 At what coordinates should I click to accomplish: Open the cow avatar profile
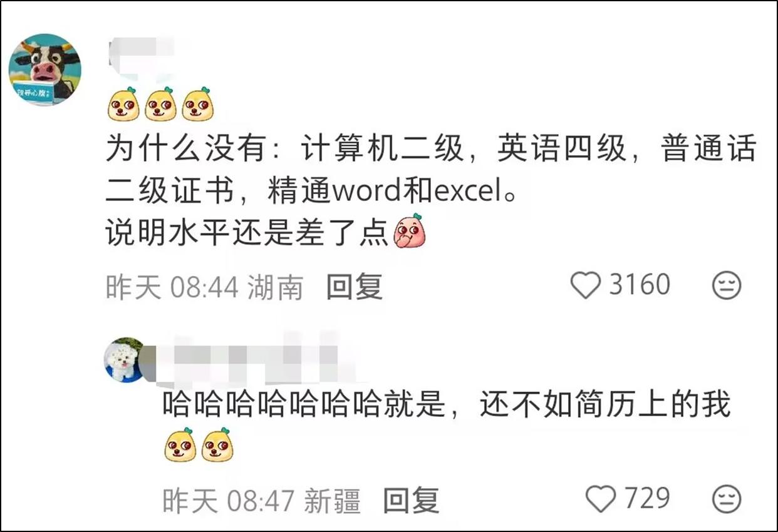click(44, 69)
